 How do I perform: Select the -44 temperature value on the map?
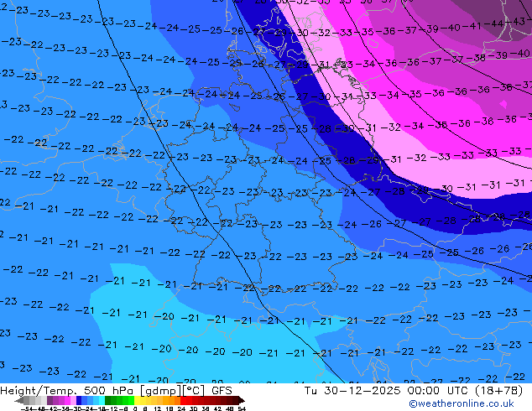pos(494,23)
